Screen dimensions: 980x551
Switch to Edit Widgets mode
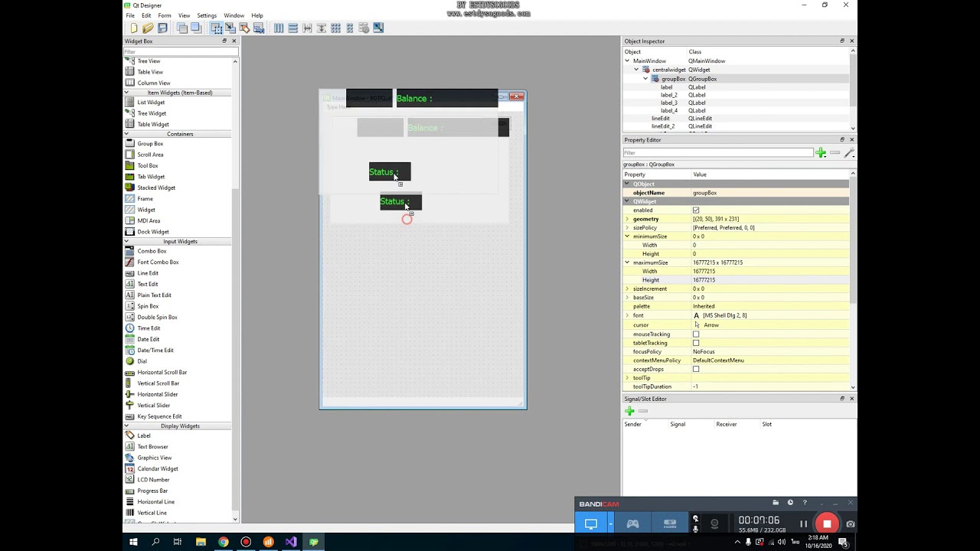pos(217,28)
